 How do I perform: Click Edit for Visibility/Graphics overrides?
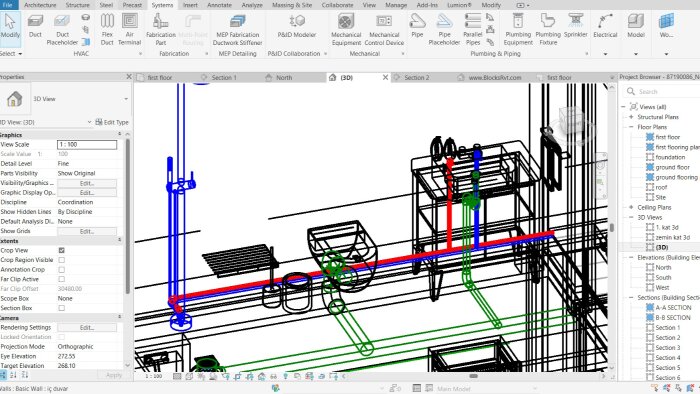click(x=87, y=183)
